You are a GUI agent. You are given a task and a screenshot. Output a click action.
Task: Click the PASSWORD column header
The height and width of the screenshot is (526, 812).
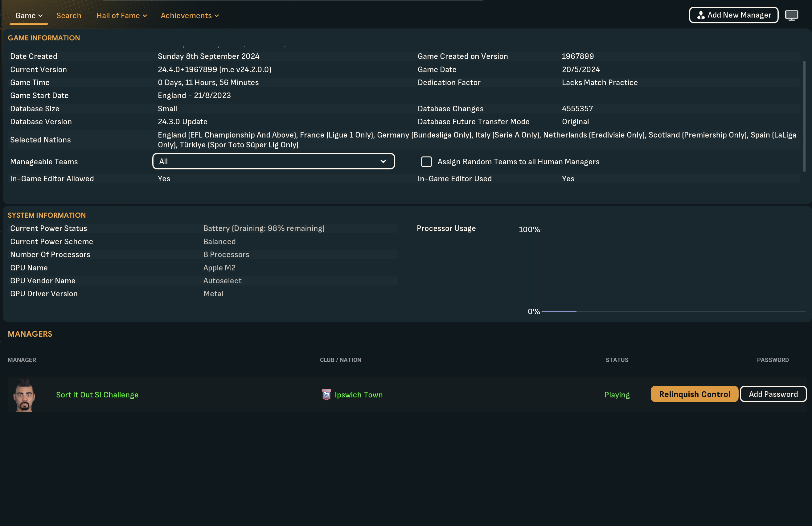click(773, 360)
